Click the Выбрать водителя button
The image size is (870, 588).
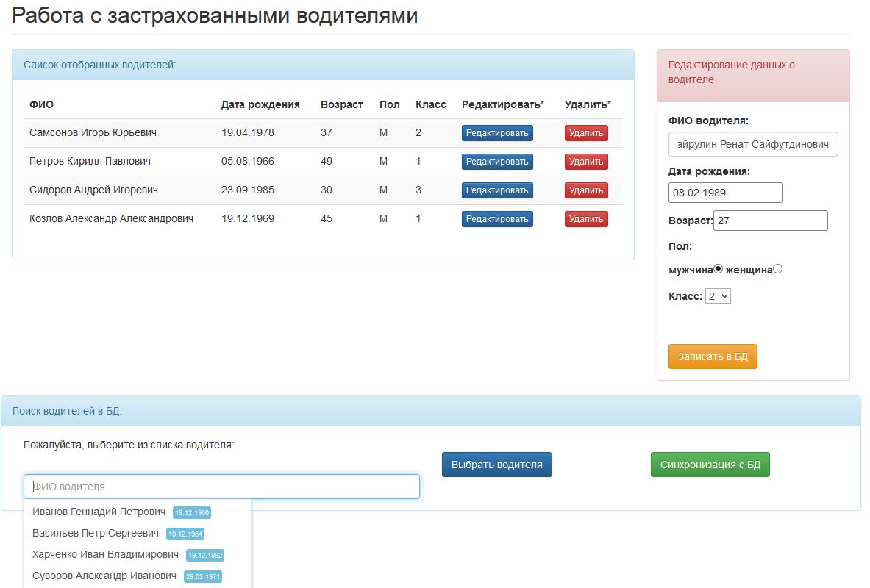[x=496, y=465]
